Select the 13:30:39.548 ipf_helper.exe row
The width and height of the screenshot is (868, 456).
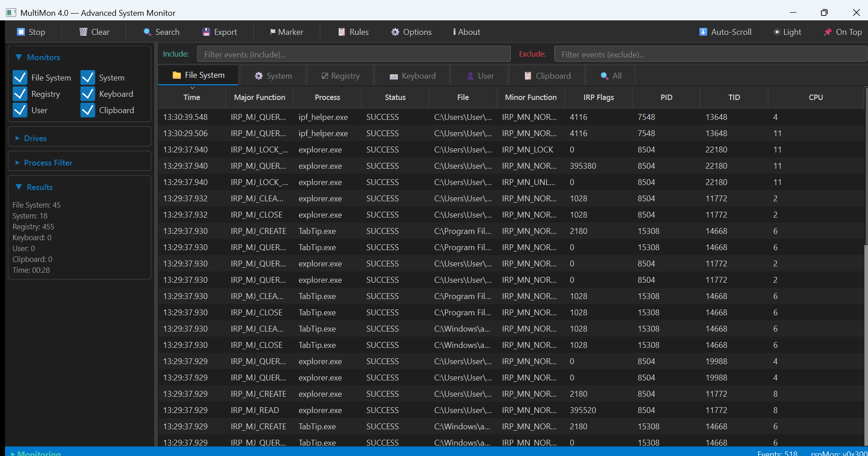(511, 117)
